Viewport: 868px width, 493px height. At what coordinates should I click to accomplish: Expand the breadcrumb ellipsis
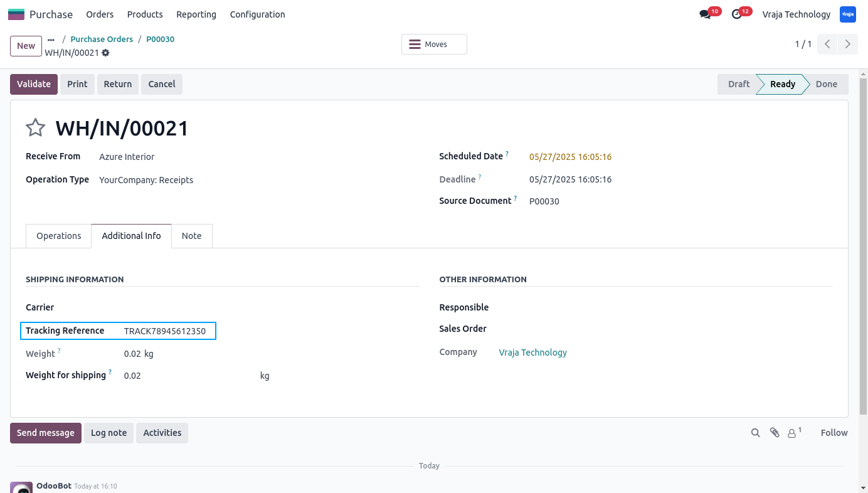point(51,40)
